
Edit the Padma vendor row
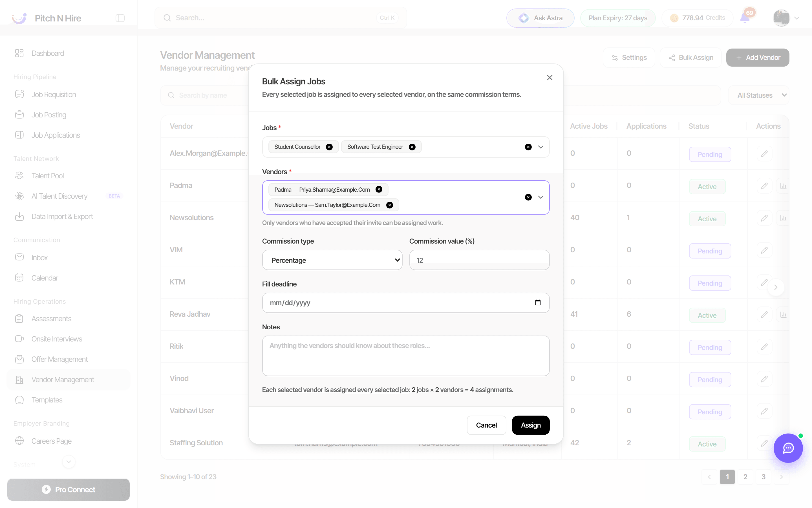[764, 186]
